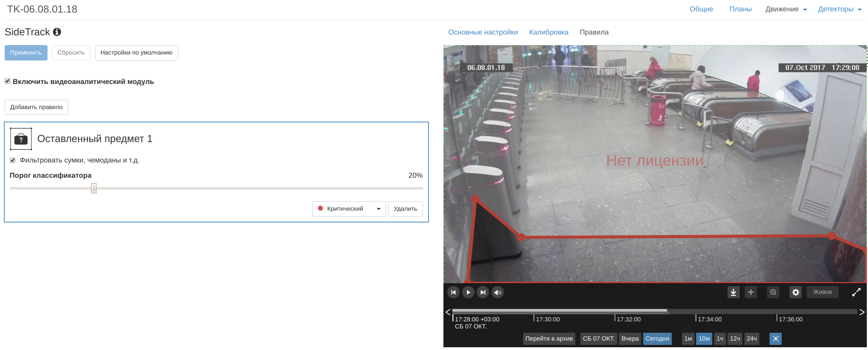The width and height of the screenshot is (868, 350).
Task: Click the video timeline progress bar
Action: tap(655, 311)
